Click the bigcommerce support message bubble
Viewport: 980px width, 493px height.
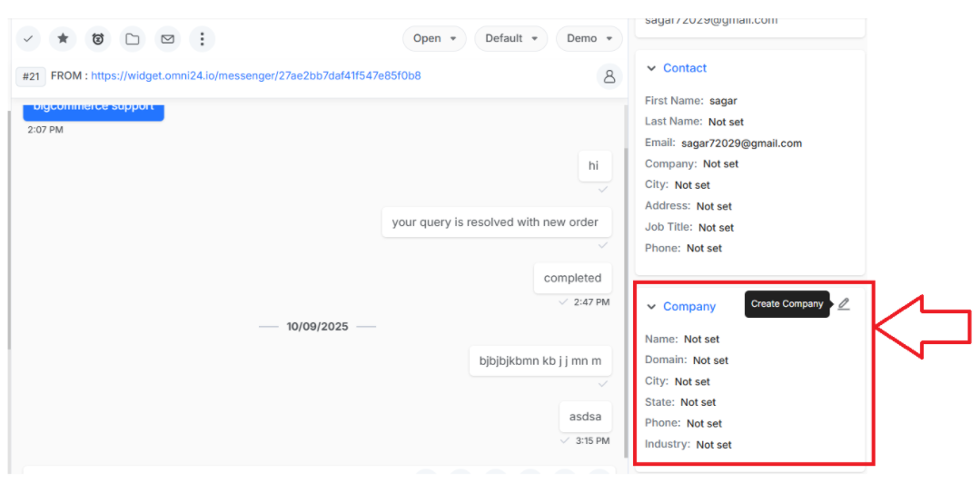[x=94, y=109]
